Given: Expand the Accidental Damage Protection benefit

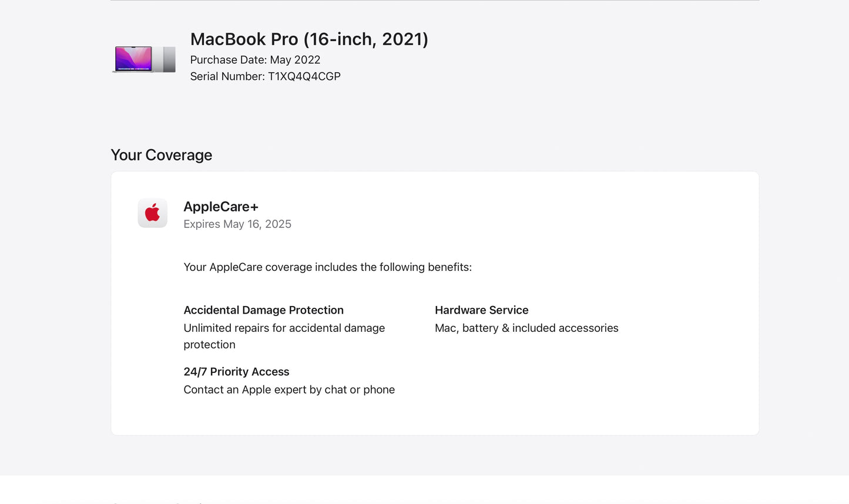Looking at the screenshot, I should pos(263,310).
